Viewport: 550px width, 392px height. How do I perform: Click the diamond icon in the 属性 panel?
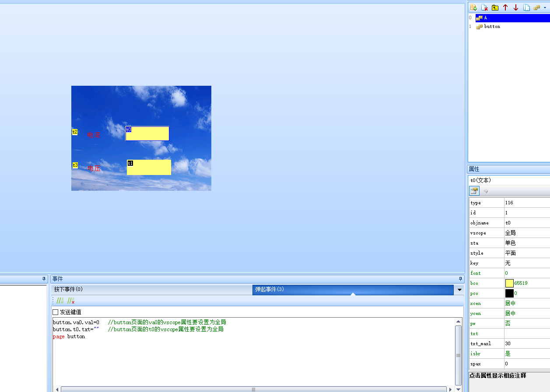pos(486,191)
